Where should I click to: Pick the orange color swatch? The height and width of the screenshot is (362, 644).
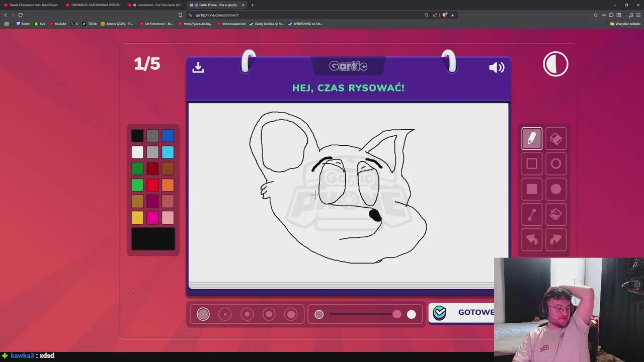tap(168, 185)
